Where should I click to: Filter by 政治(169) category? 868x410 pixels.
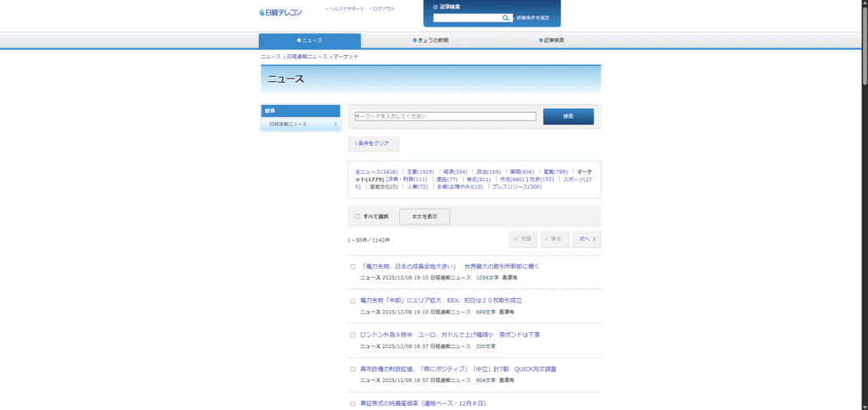point(489,171)
